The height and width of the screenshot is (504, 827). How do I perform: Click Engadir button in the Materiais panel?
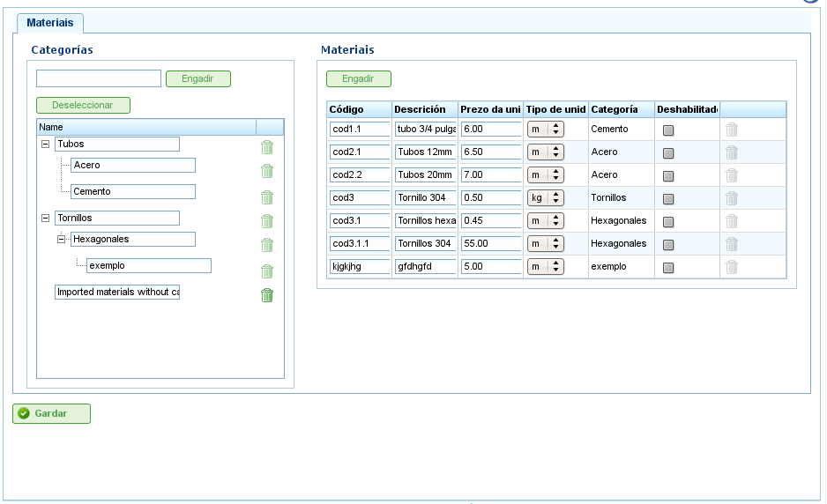coord(359,78)
